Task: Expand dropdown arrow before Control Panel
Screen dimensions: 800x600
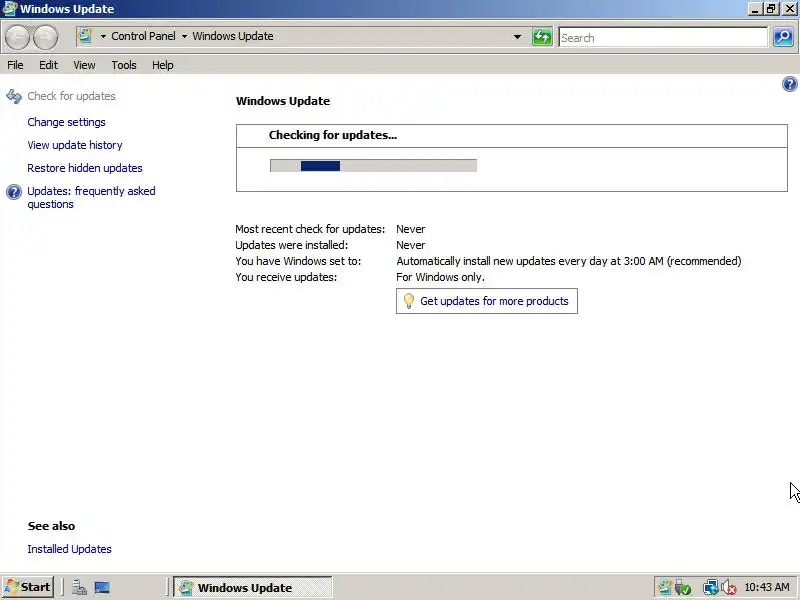Action: pos(103,36)
